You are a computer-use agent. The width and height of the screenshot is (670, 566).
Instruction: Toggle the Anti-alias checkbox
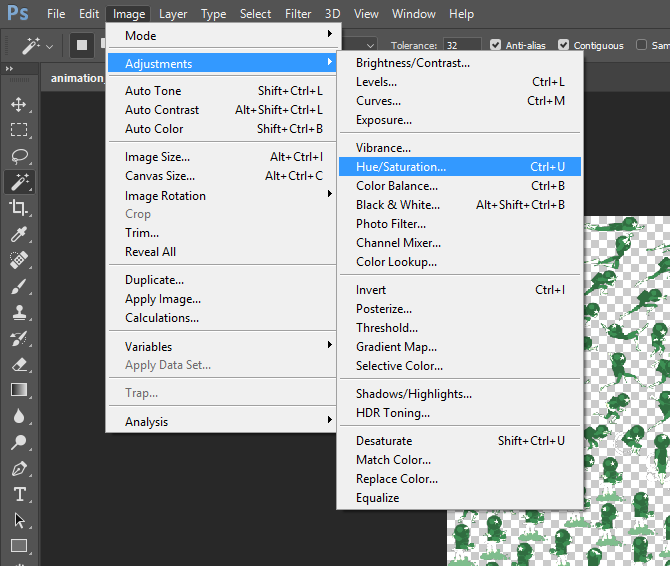[495, 45]
